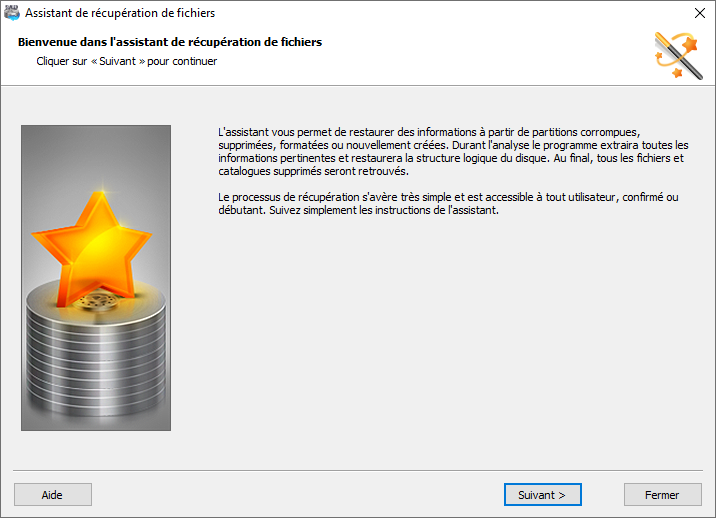Close the window using the X button
Image resolution: width=716 pixels, height=518 pixels.
click(700, 13)
